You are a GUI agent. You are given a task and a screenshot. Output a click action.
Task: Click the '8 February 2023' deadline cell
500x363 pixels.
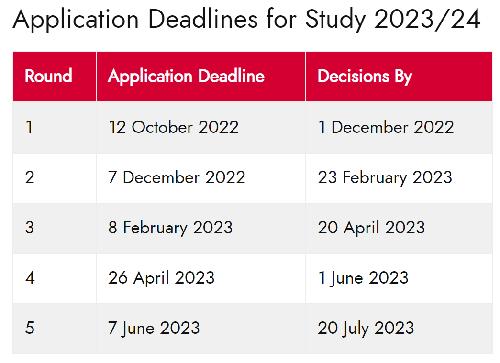coord(201,228)
